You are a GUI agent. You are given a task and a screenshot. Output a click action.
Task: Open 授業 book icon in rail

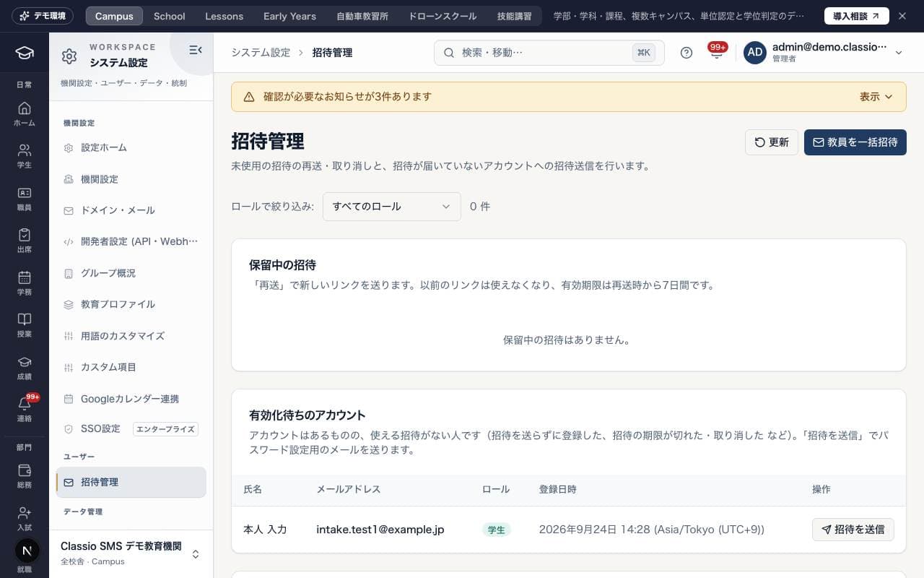pos(25,325)
